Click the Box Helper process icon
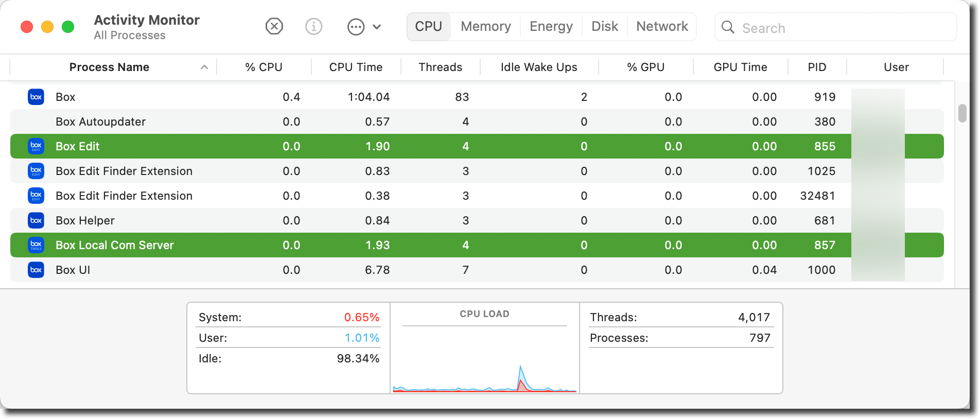 (x=36, y=220)
